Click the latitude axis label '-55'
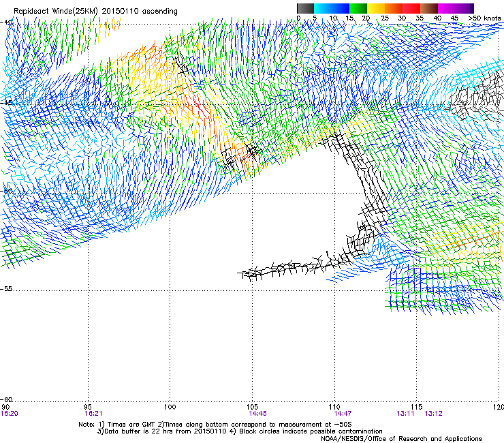 coord(6,289)
